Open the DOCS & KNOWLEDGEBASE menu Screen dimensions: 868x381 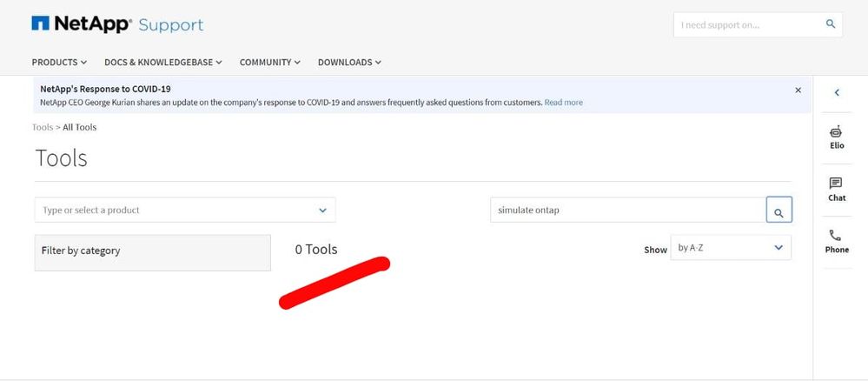(163, 62)
